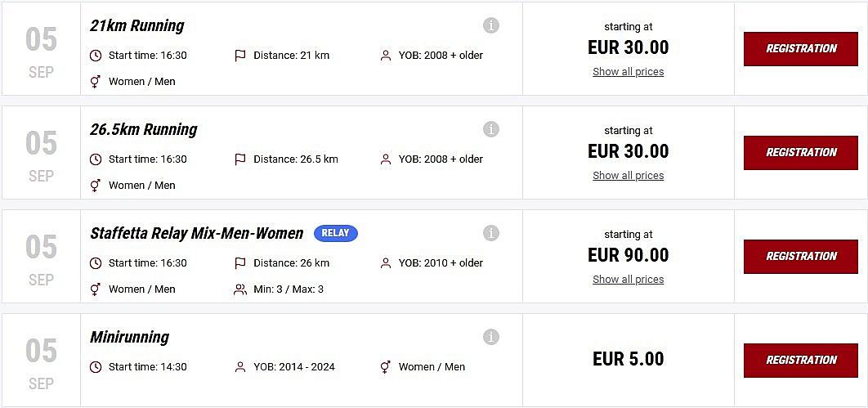Click person icon for 21km YOB
The height and width of the screenshot is (408, 868).
[386, 56]
